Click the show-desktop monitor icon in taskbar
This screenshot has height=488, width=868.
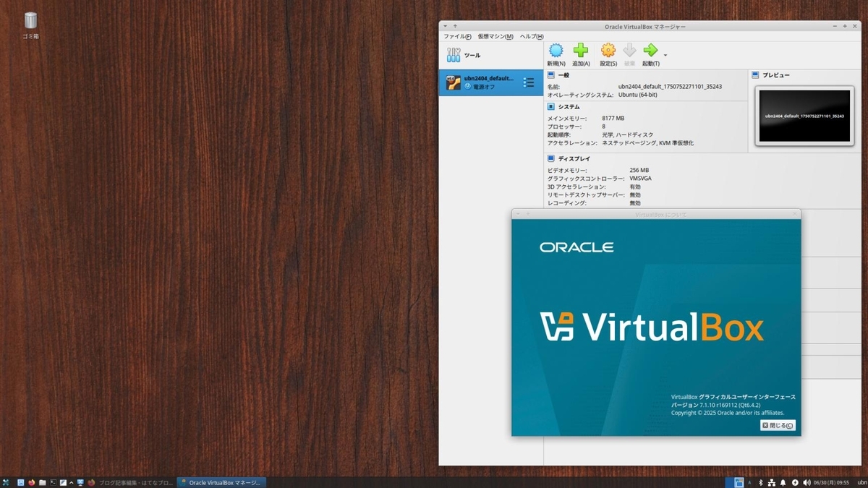[80, 482]
